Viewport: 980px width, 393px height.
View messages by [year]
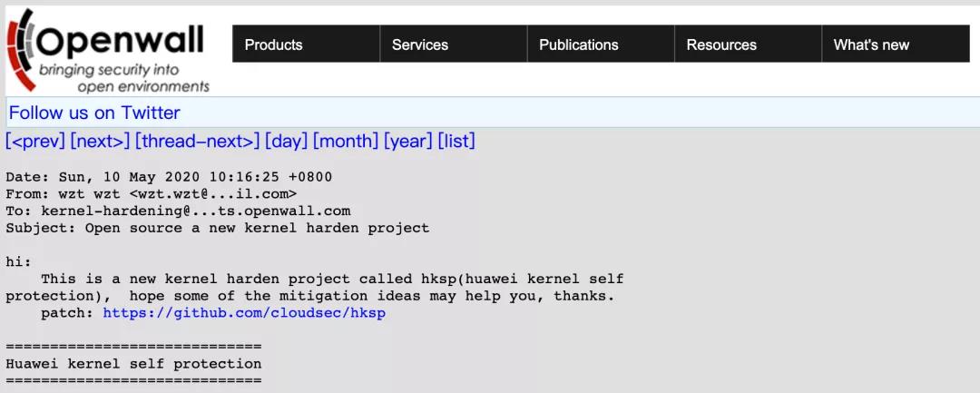pos(408,142)
